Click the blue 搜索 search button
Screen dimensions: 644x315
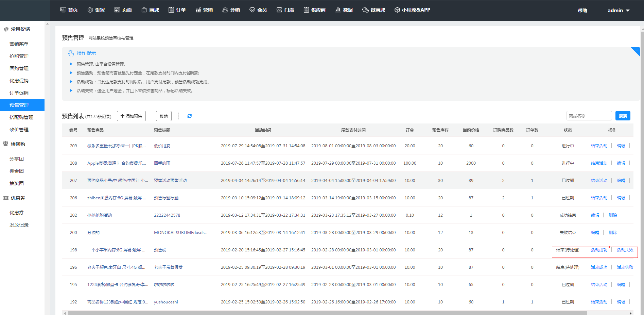point(623,116)
